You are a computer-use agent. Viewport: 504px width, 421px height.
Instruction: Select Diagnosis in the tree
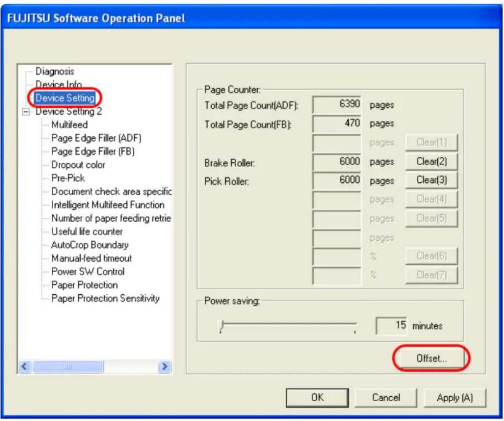pyautogui.click(x=55, y=72)
